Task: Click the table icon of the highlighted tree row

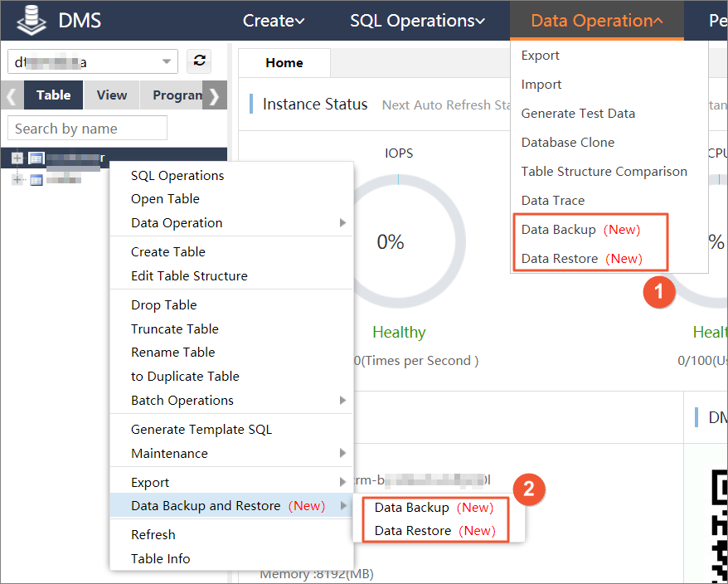Action: click(36, 158)
